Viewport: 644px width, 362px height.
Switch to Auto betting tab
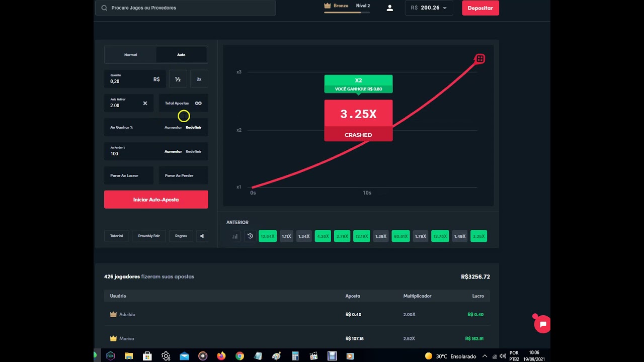(x=182, y=55)
